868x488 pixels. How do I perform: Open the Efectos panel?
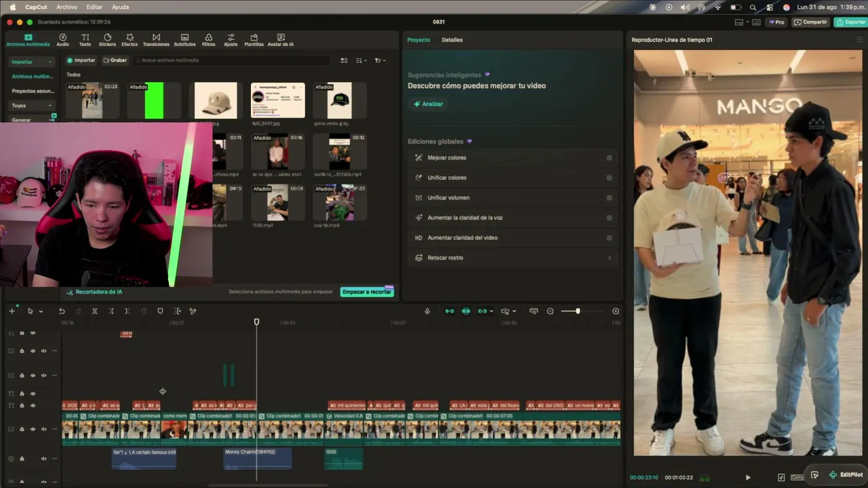130,40
